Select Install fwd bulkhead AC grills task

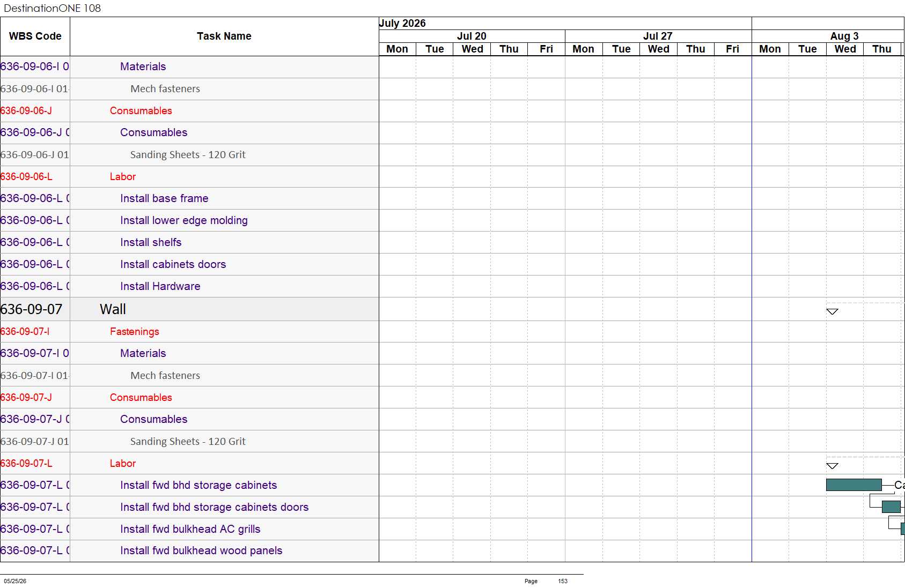190,529
